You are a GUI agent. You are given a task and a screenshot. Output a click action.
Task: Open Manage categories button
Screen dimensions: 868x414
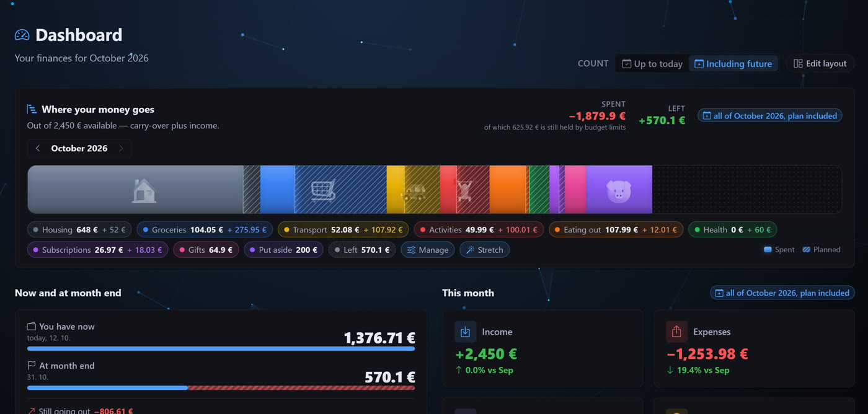click(x=428, y=250)
